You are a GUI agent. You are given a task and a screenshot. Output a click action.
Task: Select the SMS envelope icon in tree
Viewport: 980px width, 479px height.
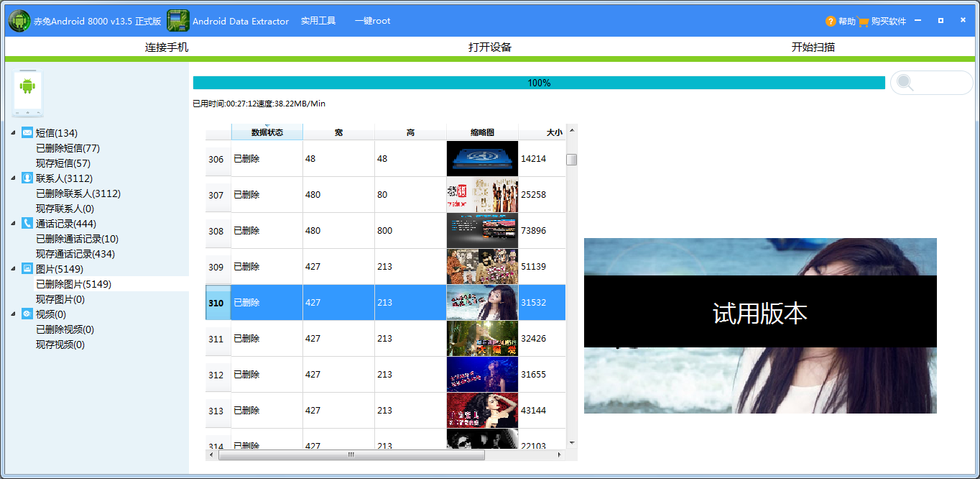coord(27,132)
